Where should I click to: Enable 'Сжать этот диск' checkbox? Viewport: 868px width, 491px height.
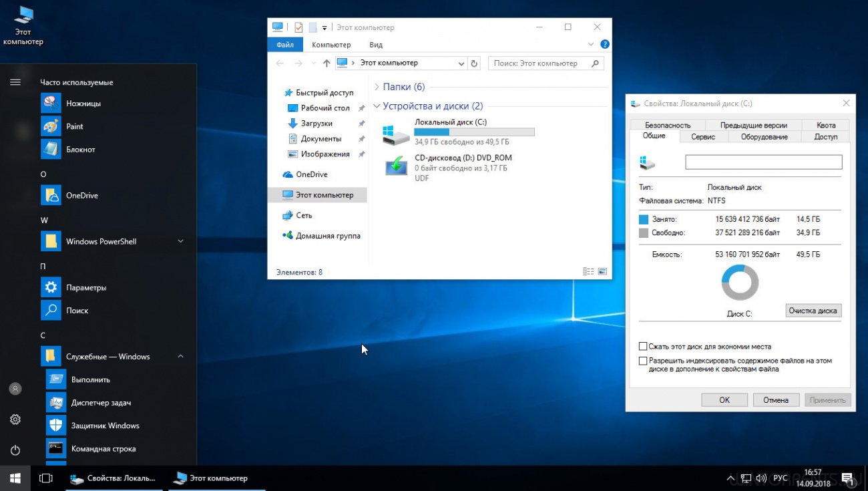pyautogui.click(x=643, y=347)
